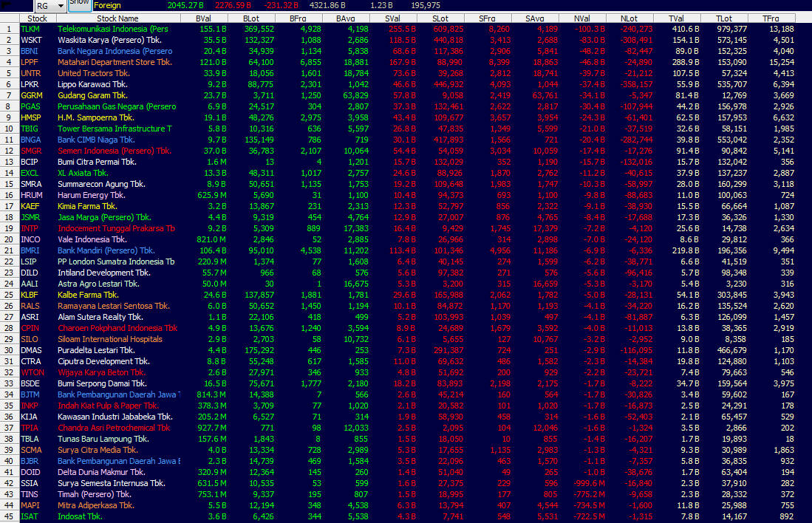Screen dimensions: 812x523
Task: Click stock name Chandra Asri Petrochemical Tbk
Action: point(114,428)
